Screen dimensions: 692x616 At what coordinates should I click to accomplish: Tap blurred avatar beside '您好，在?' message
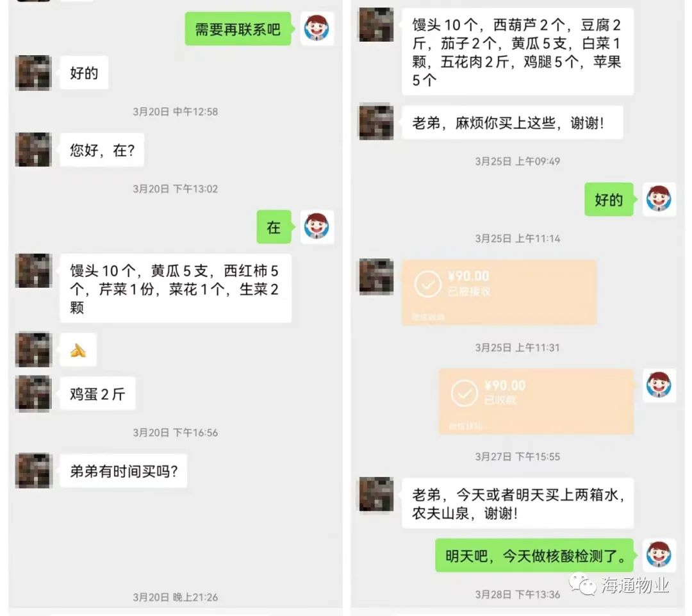(x=33, y=150)
